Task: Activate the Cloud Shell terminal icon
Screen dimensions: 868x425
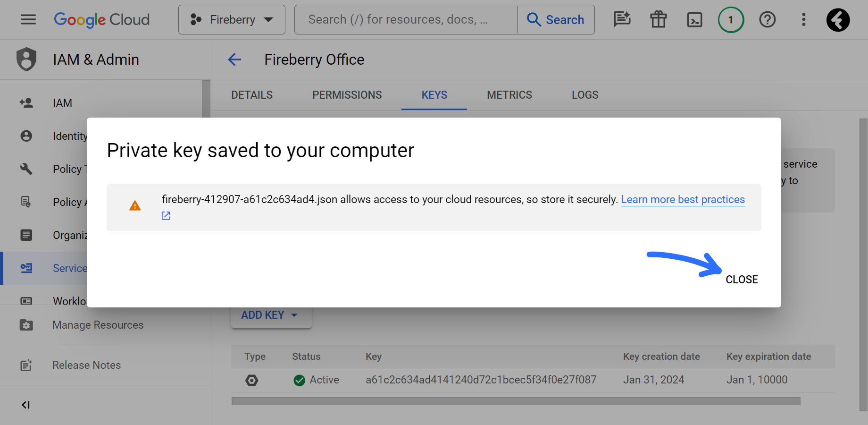Action: click(x=694, y=19)
